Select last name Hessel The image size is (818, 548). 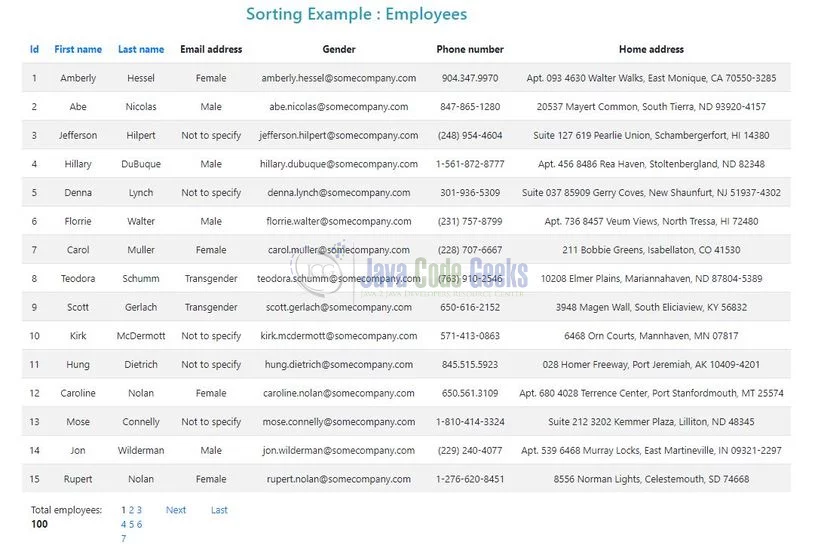tap(141, 78)
